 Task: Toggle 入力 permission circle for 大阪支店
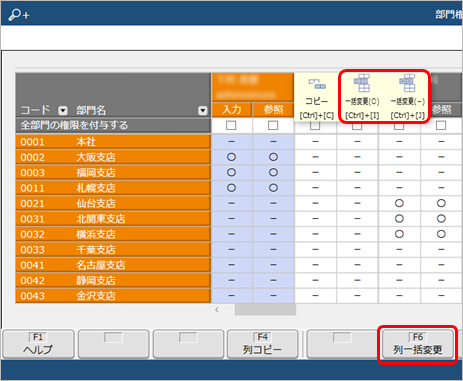pyautogui.click(x=231, y=157)
